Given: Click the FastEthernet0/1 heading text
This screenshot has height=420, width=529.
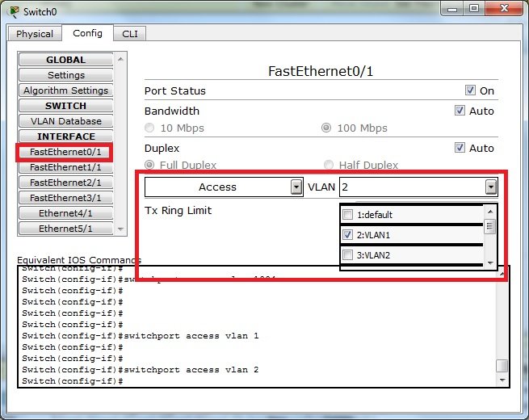Looking at the screenshot, I should click(x=321, y=71).
